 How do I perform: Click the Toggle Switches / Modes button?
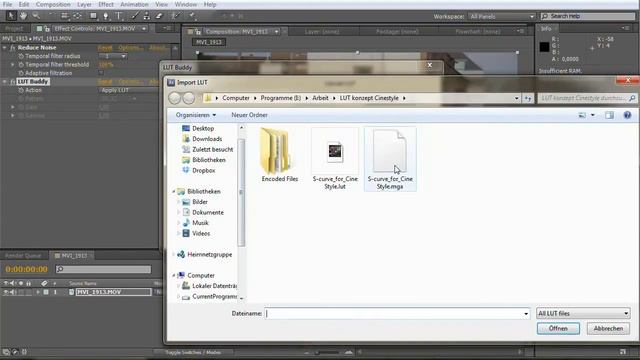point(193,352)
